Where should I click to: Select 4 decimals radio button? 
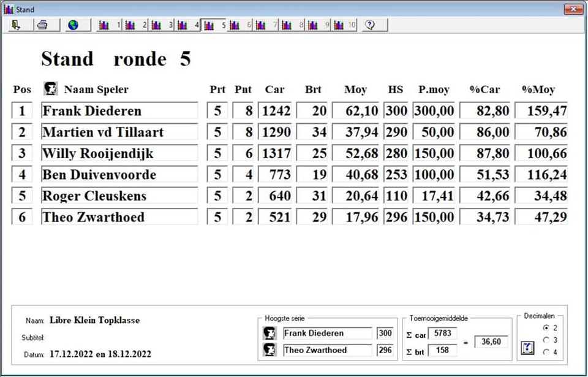(546, 351)
